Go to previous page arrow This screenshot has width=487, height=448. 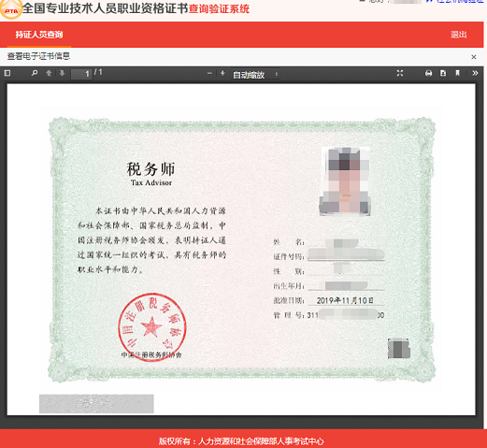coord(49,73)
